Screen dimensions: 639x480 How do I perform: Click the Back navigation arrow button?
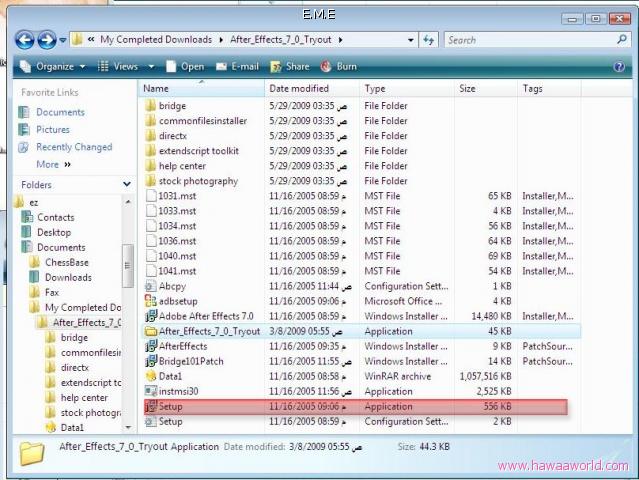click(x=25, y=40)
